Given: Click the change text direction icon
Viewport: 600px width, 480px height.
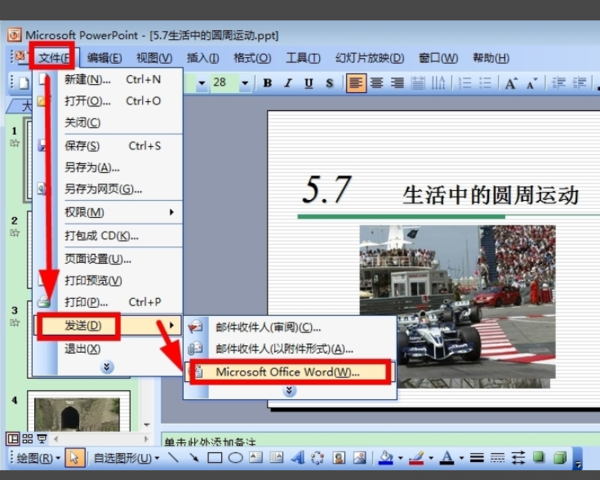Looking at the screenshot, I should point(439,83).
